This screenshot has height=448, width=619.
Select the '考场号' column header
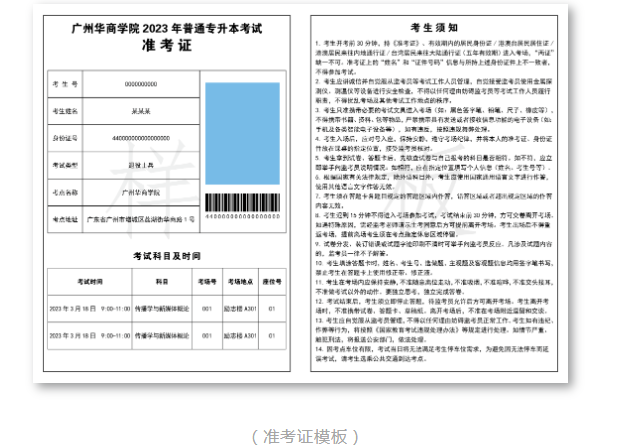coord(207,282)
